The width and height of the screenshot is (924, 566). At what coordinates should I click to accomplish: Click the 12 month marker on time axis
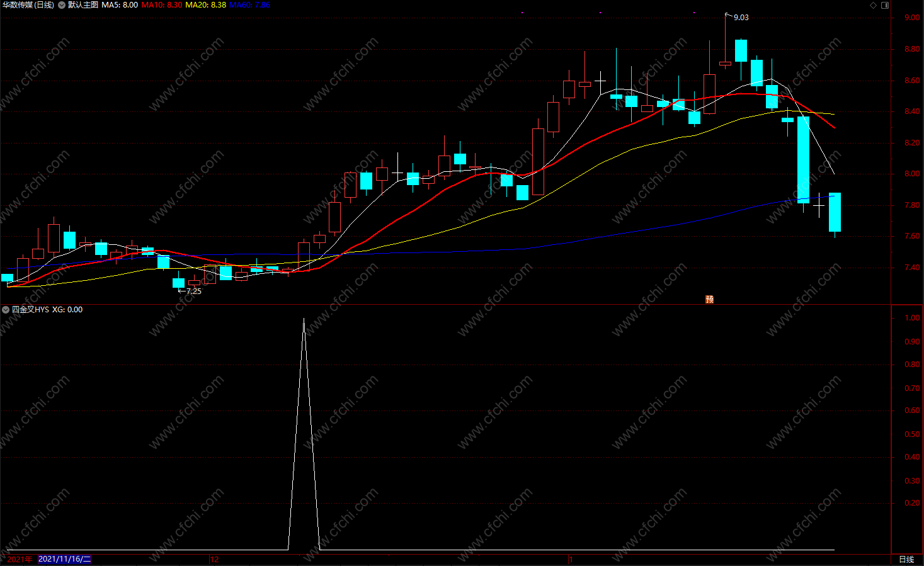[215, 559]
